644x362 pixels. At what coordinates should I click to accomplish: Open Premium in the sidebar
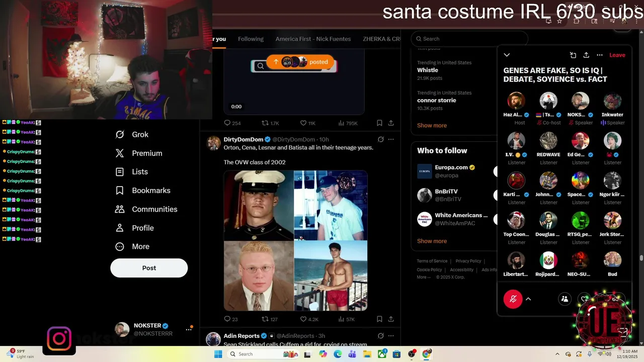coord(138,153)
